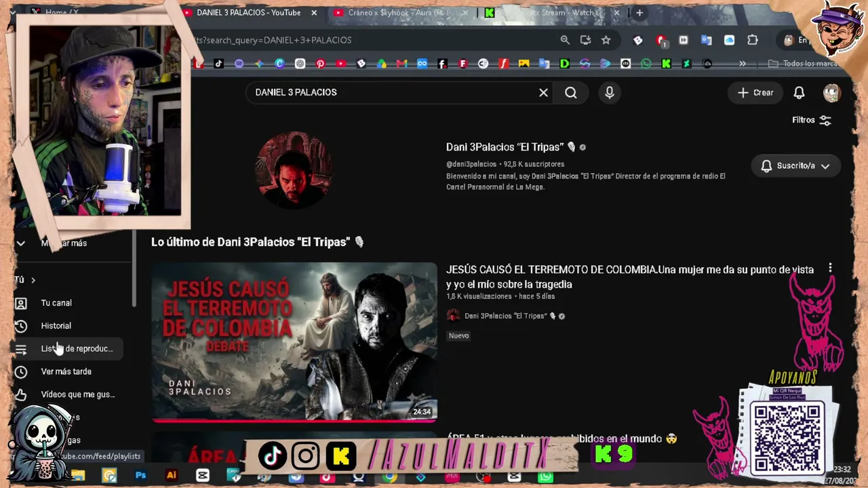
Task: Open Dani 3Palacios channel avatar
Action: 294,169
